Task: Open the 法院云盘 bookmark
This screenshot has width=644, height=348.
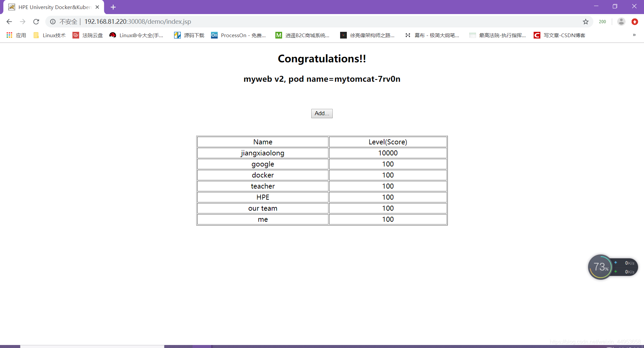Action: [x=88, y=35]
